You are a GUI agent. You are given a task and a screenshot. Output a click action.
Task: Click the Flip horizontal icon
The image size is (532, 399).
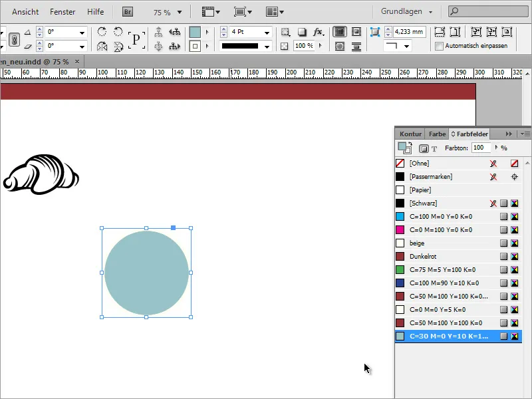(102, 46)
